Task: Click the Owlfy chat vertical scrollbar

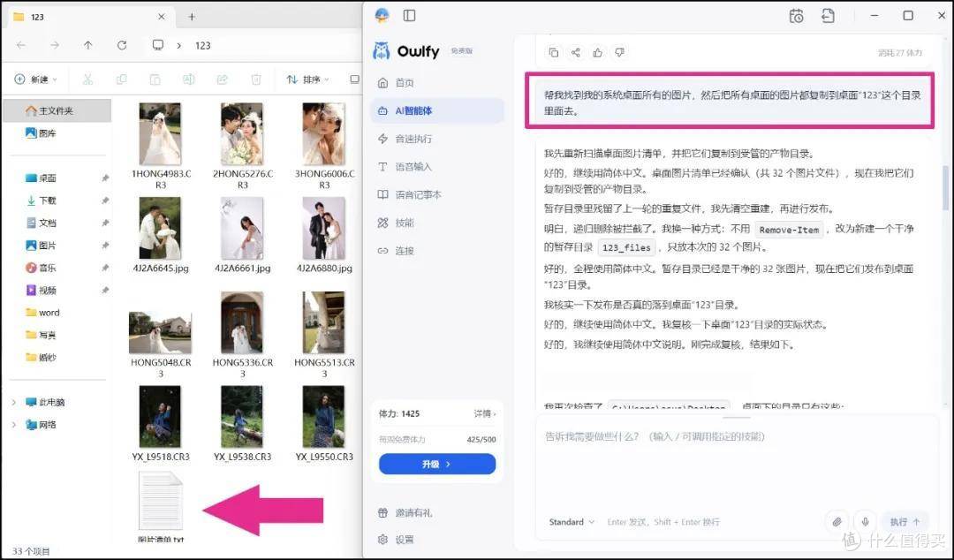Action: point(945,189)
